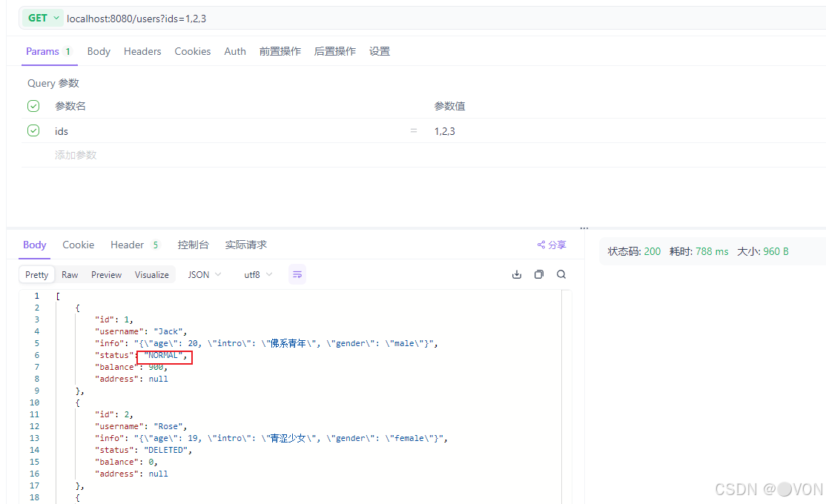This screenshot has width=826, height=504.
Task: Toggle the select-all checkbox beside 参数名
Action: (x=33, y=106)
